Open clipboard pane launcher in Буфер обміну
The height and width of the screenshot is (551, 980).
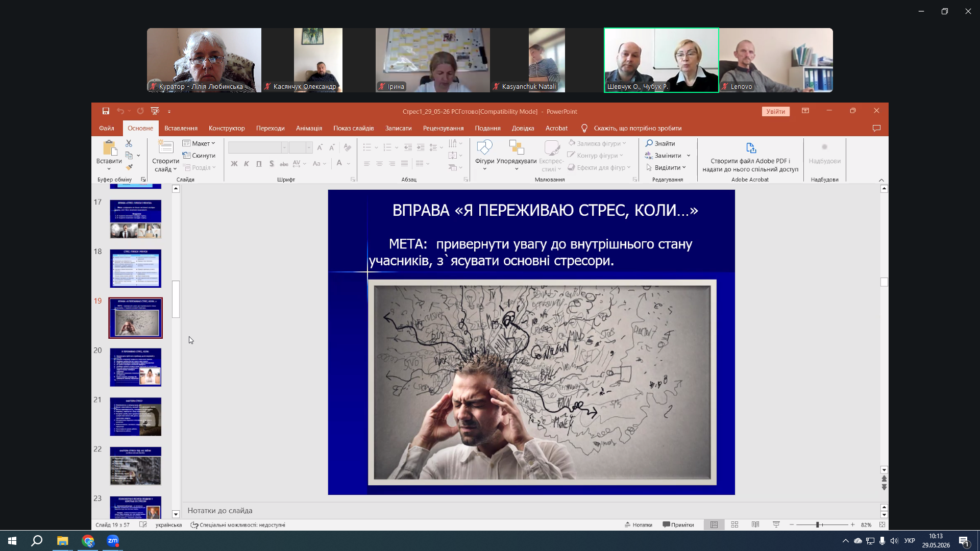(143, 180)
